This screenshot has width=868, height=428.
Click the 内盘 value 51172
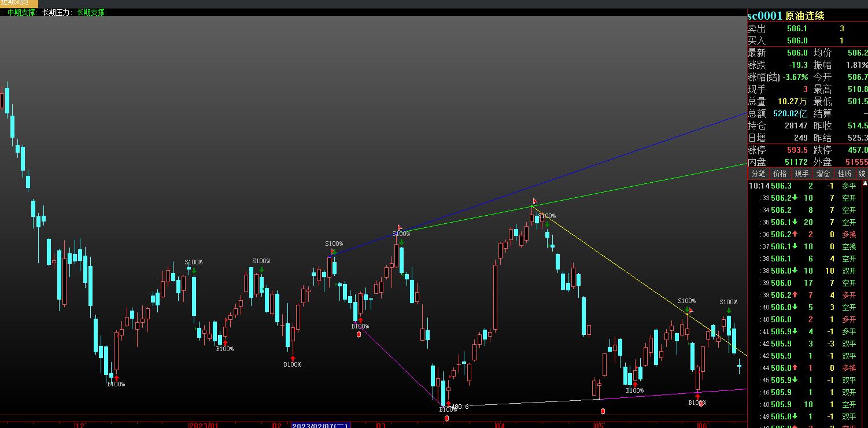tap(796, 163)
